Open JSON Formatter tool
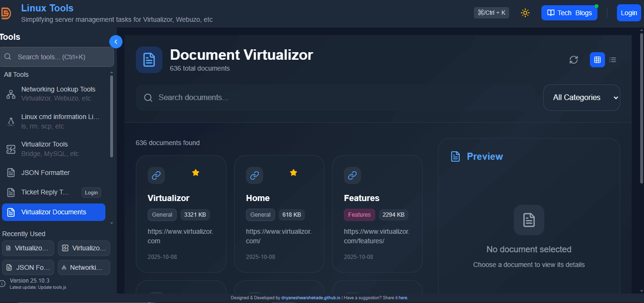Viewport: 644px width, 303px height. (x=54, y=173)
